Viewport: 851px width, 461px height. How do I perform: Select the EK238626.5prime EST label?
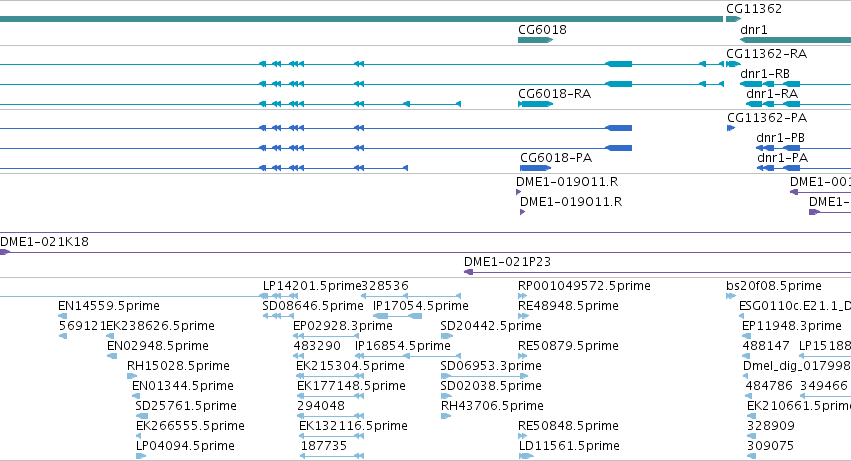pyautogui.click(x=160, y=326)
